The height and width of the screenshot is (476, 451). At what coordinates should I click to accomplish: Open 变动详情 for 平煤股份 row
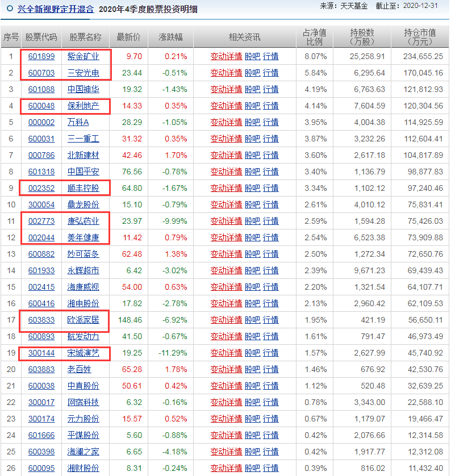(227, 435)
